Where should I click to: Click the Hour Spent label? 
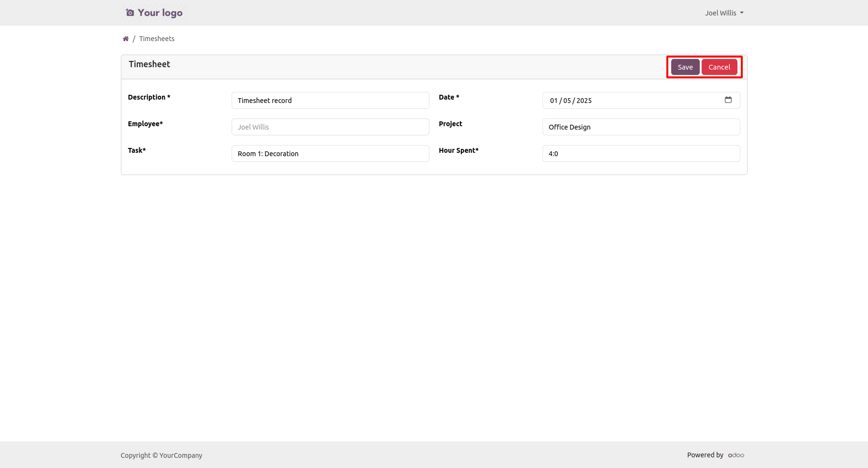pyautogui.click(x=458, y=150)
